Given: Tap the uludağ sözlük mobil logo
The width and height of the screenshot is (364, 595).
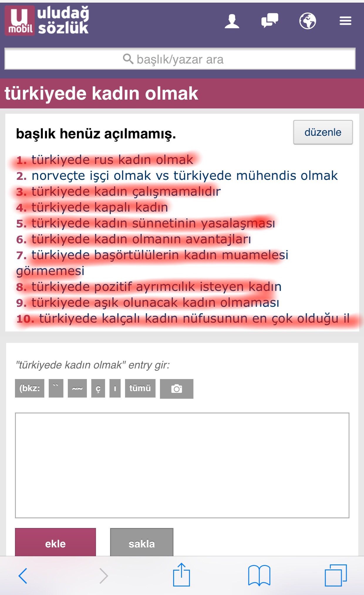Looking at the screenshot, I should [47, 21].
